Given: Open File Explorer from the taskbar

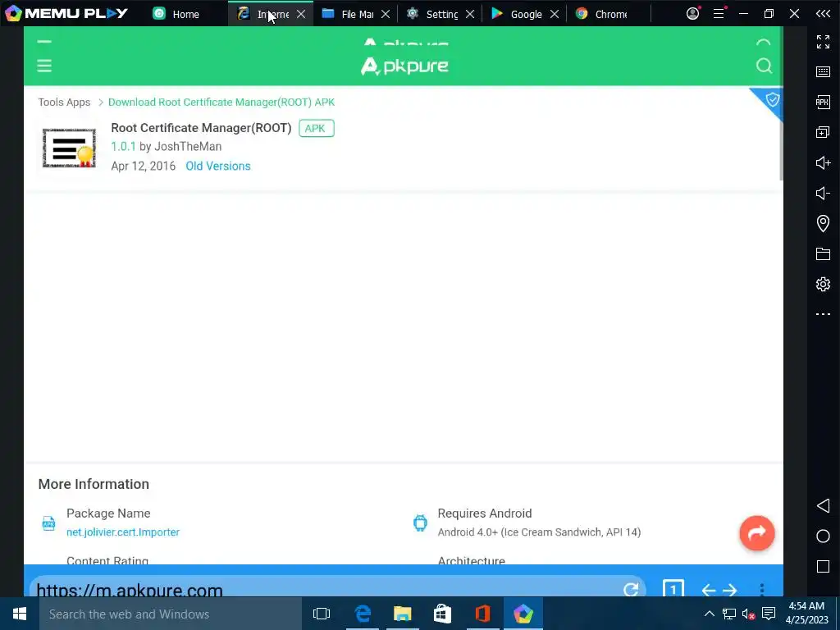Looking at the screenshot, I should pyautogui.click(x=402, y=614).
